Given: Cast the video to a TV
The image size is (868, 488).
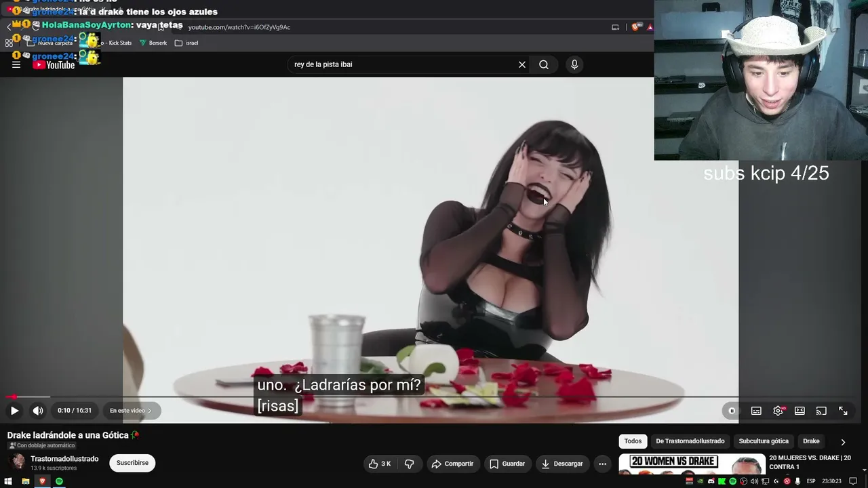Looking at the screenshot, I should (x=821, y=411).
